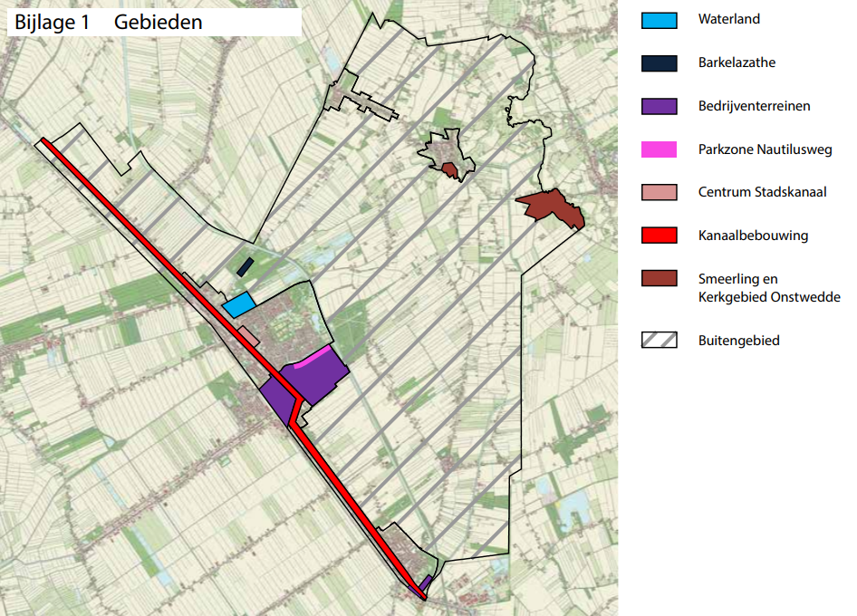
Task: Click the Buitengebied hatched legend swatch
Action: coord(660,340)
